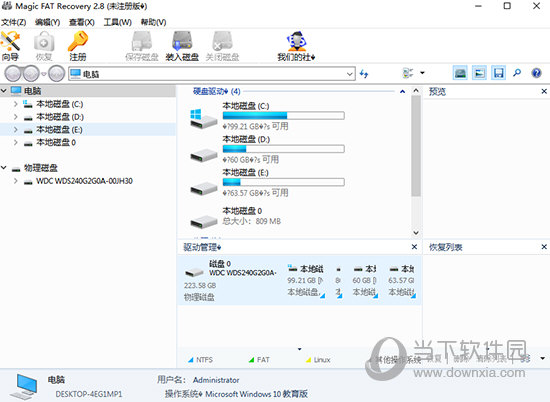Go forward with the second navigation button
This screenshot has width=550, height=402.
[31, 74]
